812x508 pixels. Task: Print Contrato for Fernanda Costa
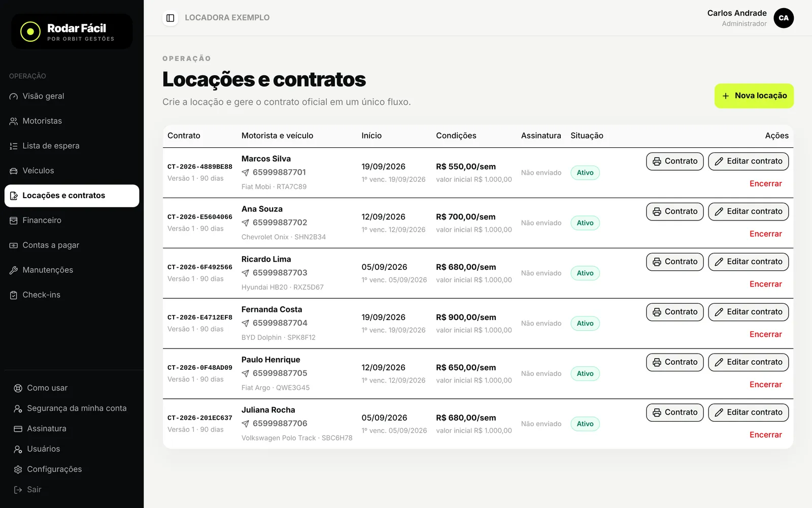point(675,312)
